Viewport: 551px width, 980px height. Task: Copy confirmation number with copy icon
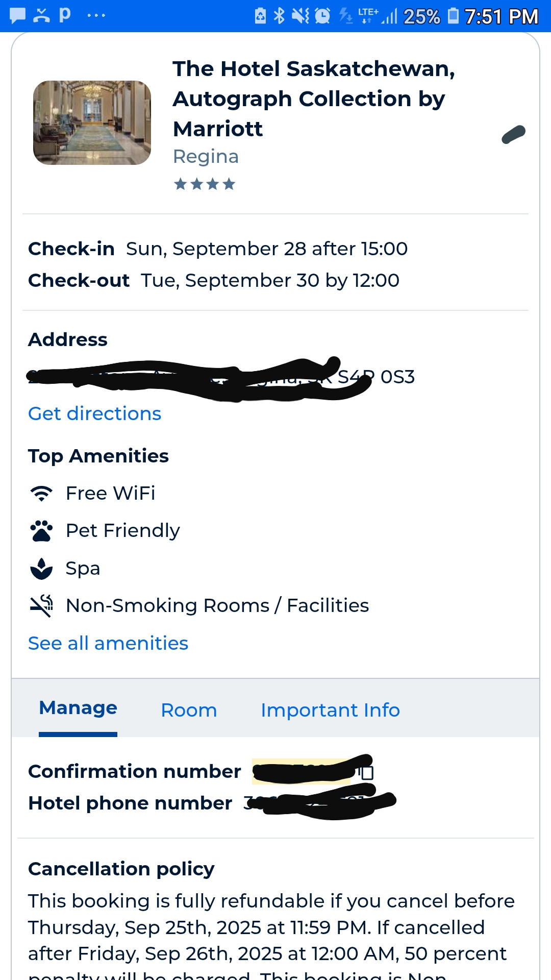[366, 772]
